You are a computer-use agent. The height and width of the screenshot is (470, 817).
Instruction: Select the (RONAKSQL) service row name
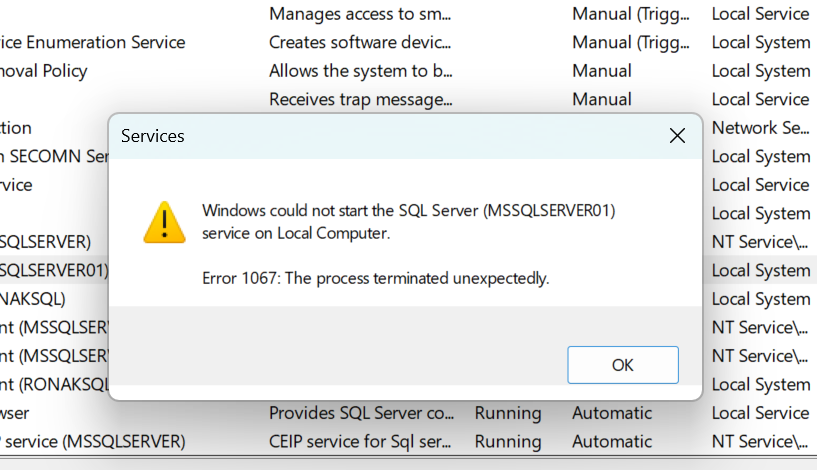(x=32, y=299)
